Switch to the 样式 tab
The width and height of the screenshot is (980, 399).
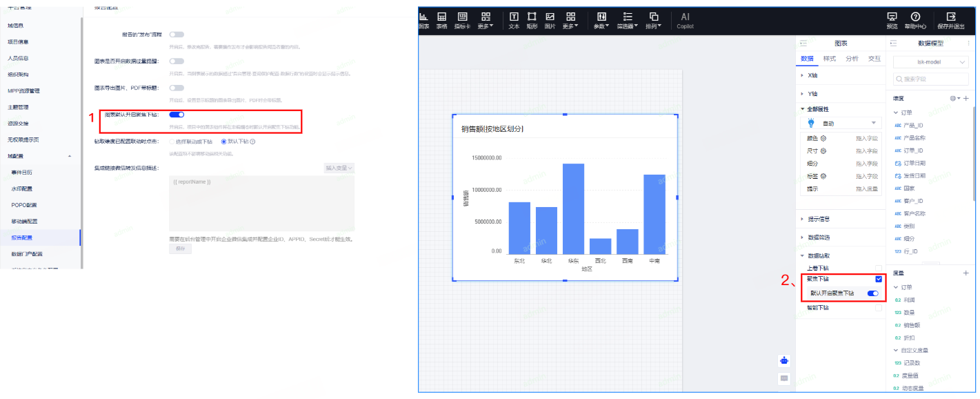click(x=830, y=59)
